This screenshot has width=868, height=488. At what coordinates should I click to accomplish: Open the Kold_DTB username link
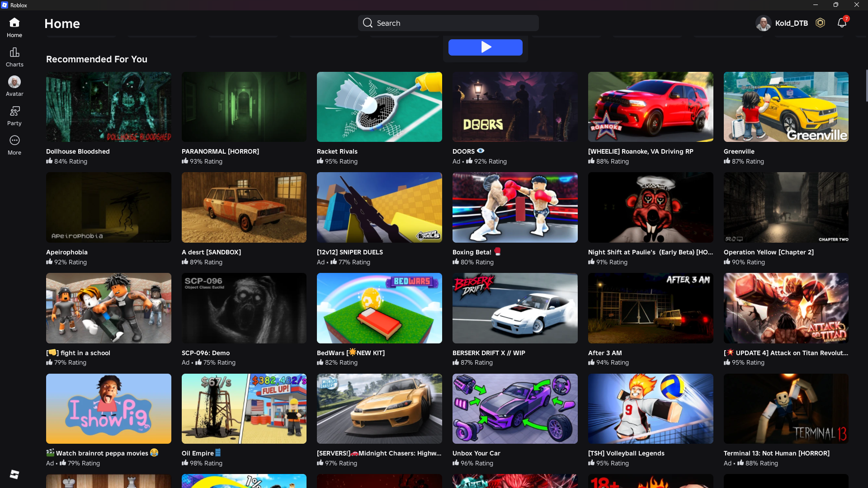(x=791, y=23)
